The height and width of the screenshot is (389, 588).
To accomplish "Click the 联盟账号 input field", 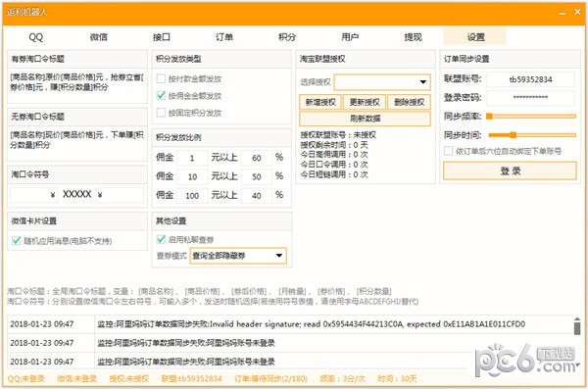I will click(x=530, y=79).
